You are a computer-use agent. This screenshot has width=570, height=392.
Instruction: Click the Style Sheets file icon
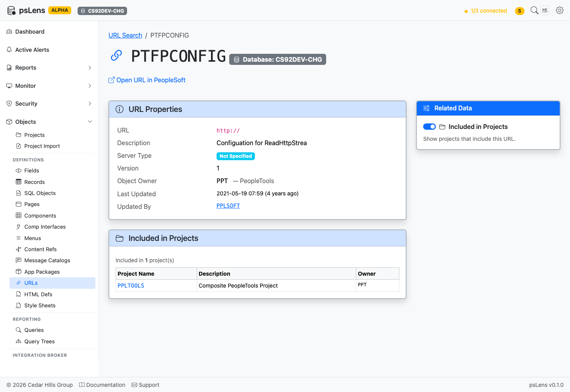point(19,305)
